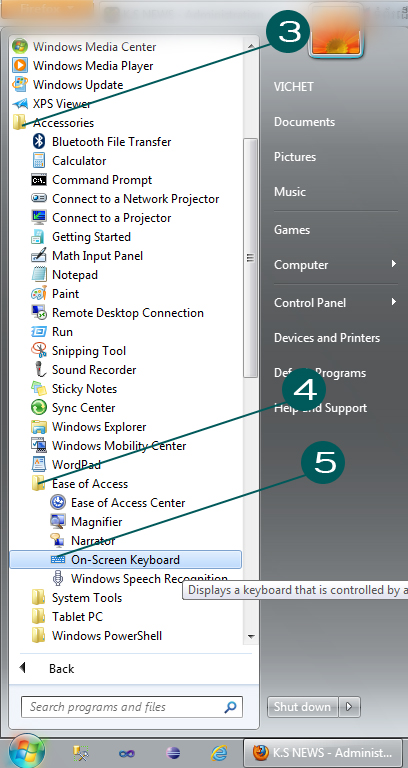
Task: Open Music from the Start menu
Action: 290,192
